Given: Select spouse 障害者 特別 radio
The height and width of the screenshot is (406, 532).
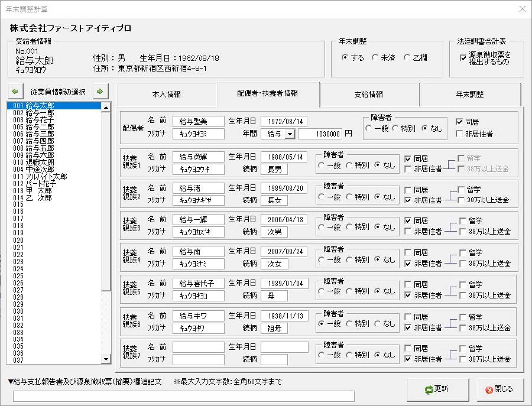Looking at the screenshot, I should pyautogui.click(x=403, y=128).
